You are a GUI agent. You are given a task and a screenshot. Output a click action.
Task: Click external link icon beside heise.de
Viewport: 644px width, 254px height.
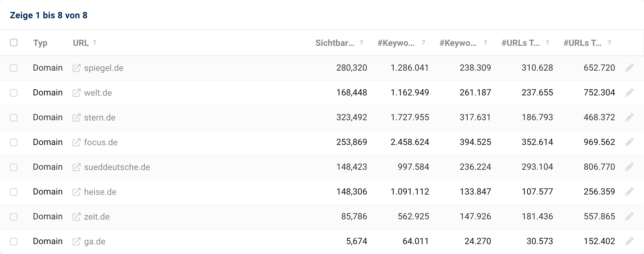pyautogui.click(x=76, y=192)
